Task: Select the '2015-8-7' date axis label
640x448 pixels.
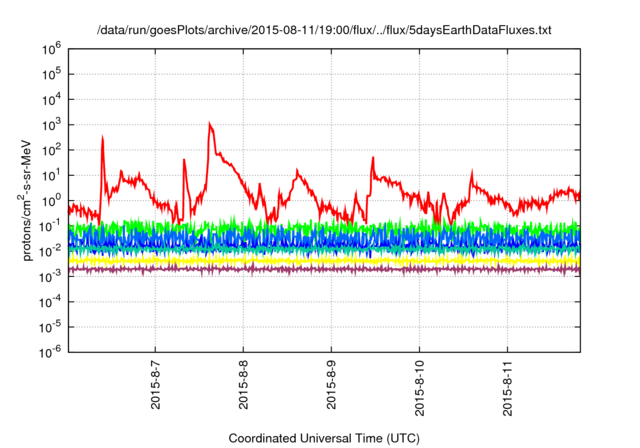Action: coord(156,384)
